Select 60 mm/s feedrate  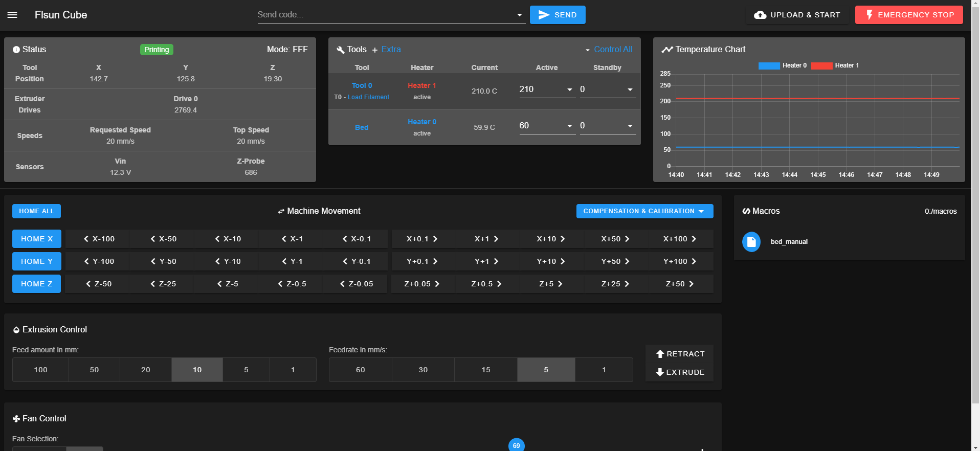coord(361,370)
